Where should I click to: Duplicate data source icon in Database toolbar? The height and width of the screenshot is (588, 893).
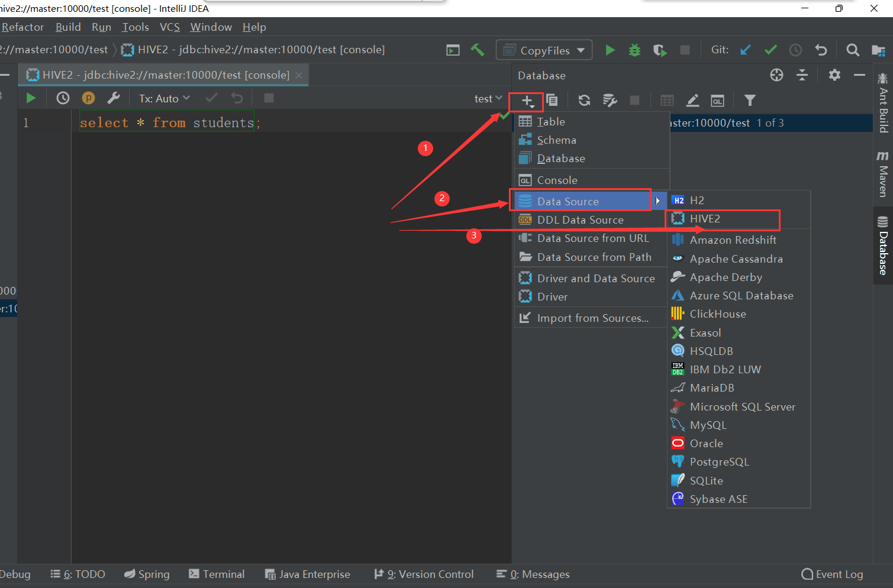click(552, 100)
